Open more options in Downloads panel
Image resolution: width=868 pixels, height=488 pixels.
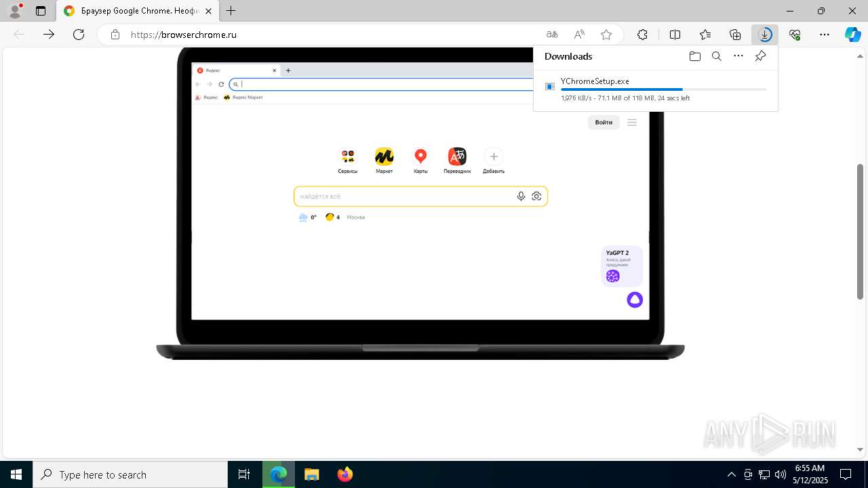pos(738,56)
